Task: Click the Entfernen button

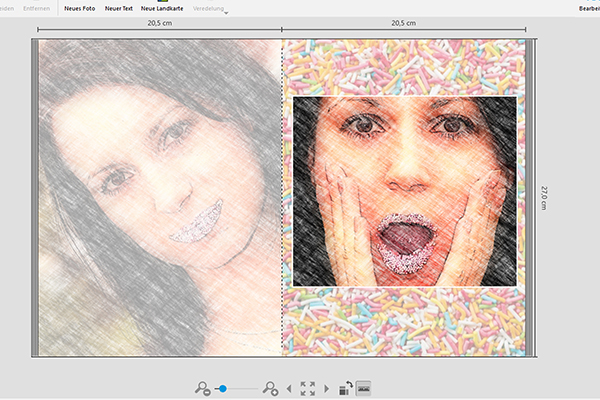Action: coord(37,8)
